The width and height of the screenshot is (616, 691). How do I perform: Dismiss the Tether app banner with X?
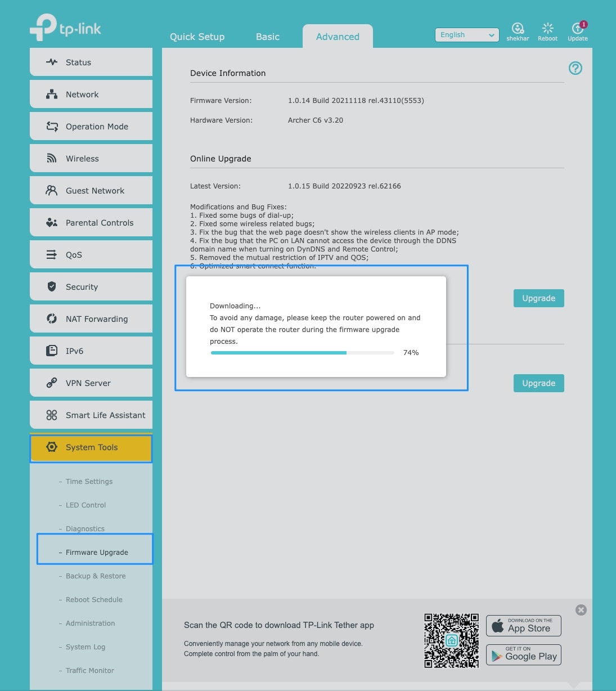(581, 610)
